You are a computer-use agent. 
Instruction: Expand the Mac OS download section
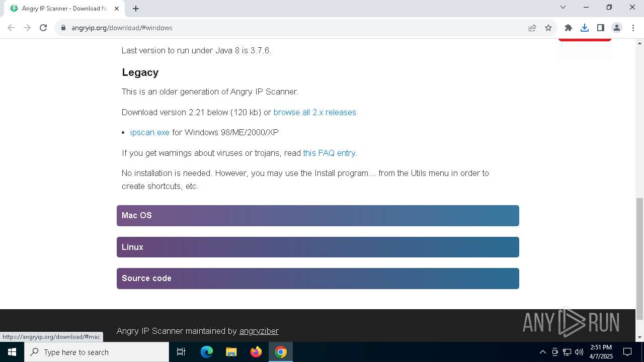pos(318,216)
